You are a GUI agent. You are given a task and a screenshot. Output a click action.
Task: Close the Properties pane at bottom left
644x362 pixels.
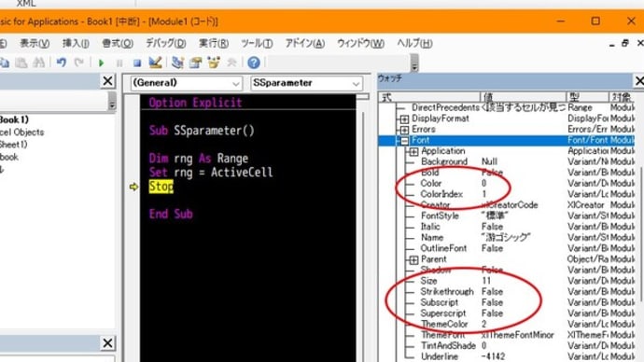coord(107,342)
